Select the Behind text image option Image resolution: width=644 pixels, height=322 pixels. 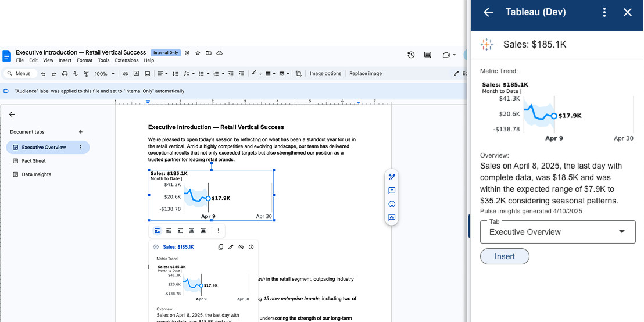point(191,231)
